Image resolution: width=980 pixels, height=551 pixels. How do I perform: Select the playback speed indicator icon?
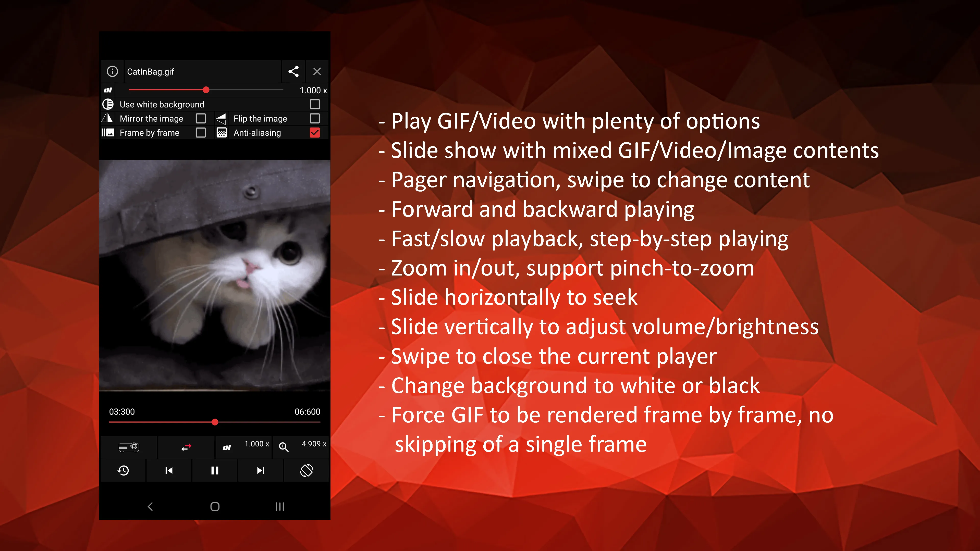[x=227, y=444]
